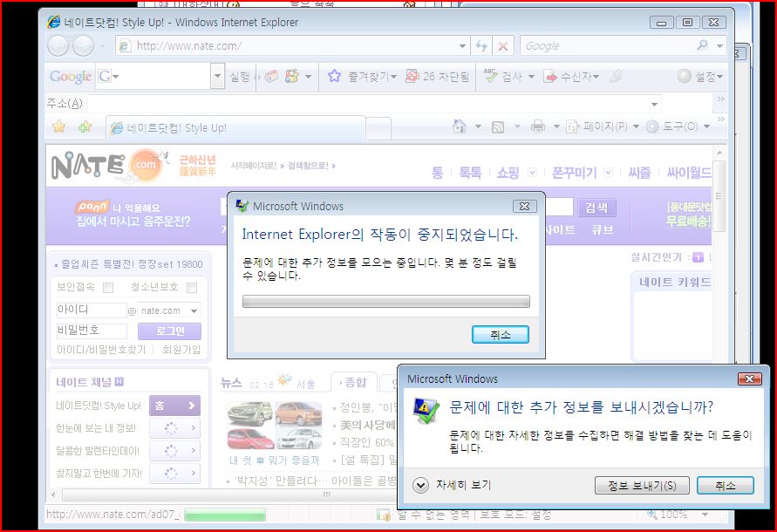Expand the 설정 dropdown arrow
The width and height of the screenshot is (777, 532).
tap(719, 77)
